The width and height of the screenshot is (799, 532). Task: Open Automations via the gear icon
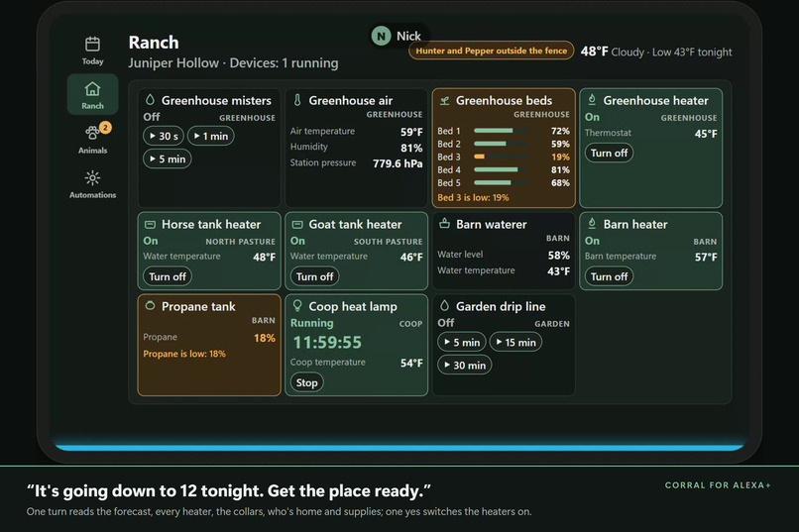[x=92, y=178]
